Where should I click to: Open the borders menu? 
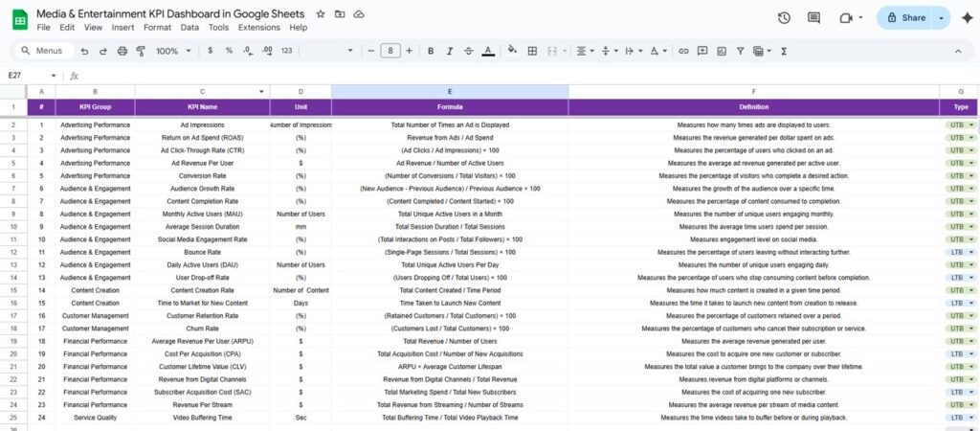coord(532,52)
